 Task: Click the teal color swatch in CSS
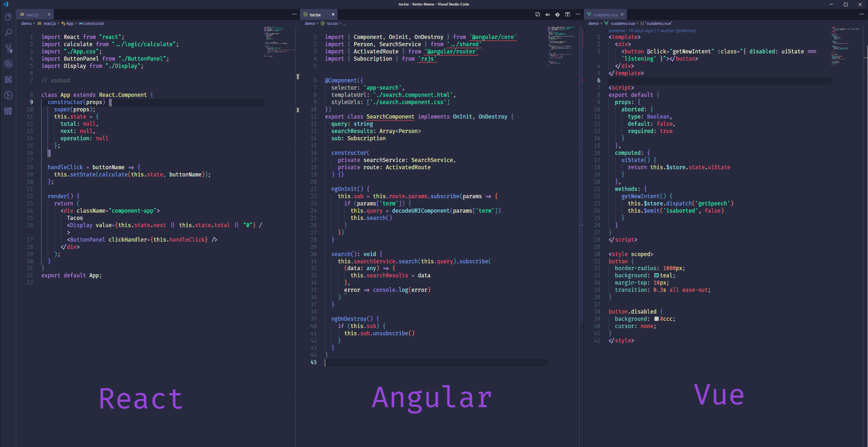tap(656, 276)
